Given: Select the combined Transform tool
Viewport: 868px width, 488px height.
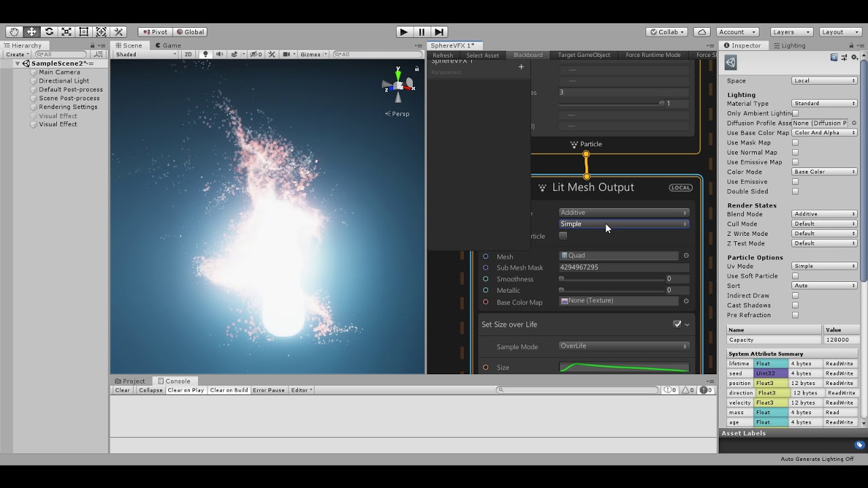Looking at the screenshot, I should pos(101,32).
